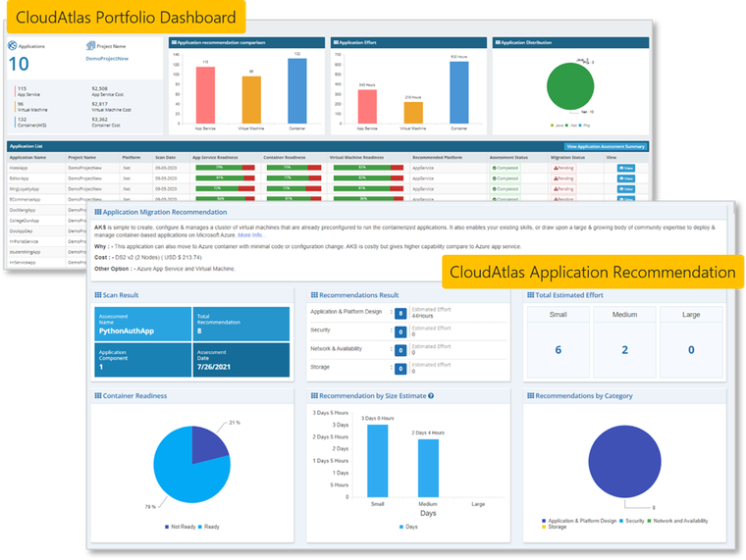This screenshot has height=560, width=746.
Task: Click count badge 0 for Security
Action: coord(400,331)
